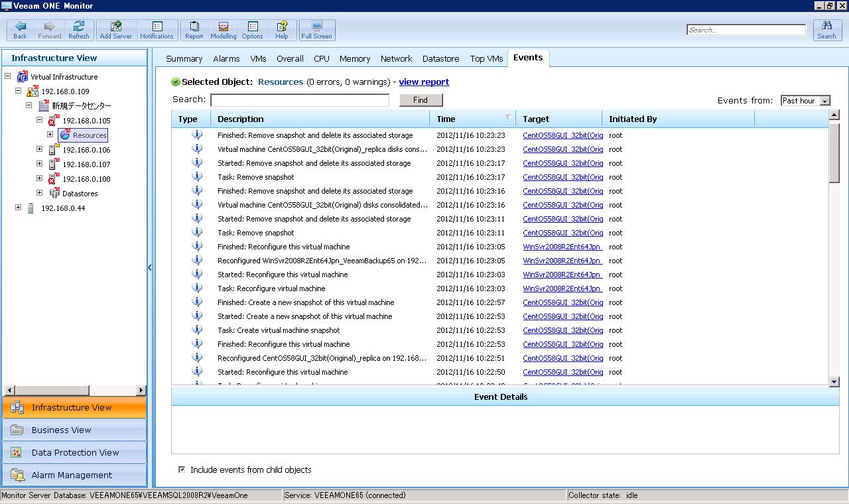Image resolution: width=849 pixels, height=504 pixels.
Task: Click the events list scroll down arrow
Action: pos(834,382)
